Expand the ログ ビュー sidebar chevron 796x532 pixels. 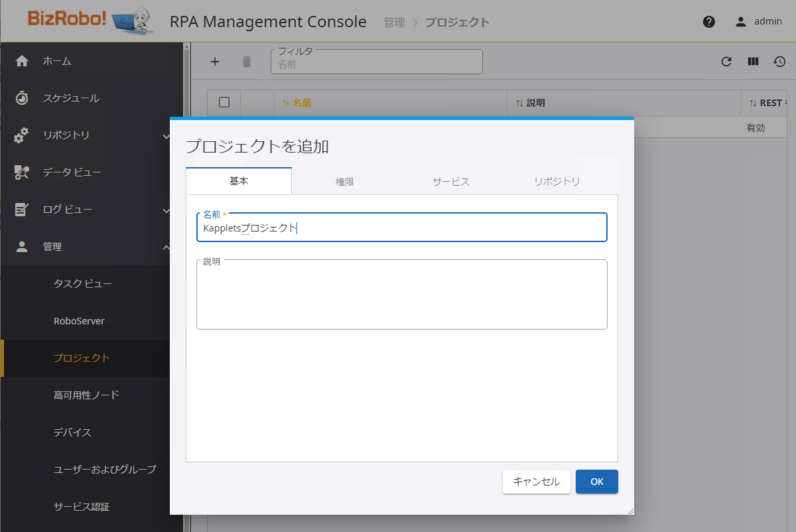[166, 210]
